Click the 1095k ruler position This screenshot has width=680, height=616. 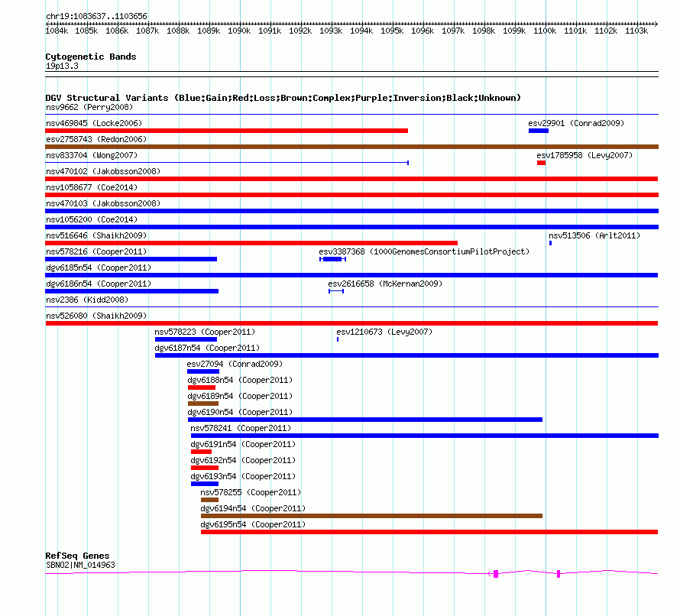pyautogui.click(x=392, y=31)
